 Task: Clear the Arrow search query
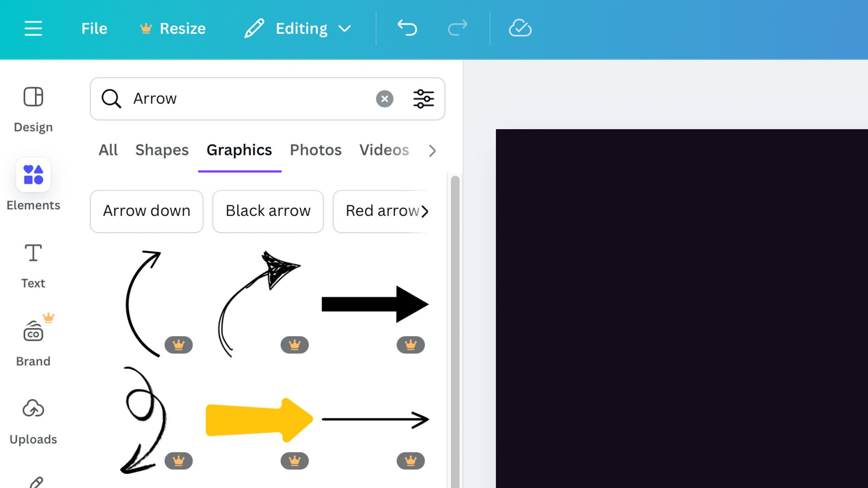(384, 99)
